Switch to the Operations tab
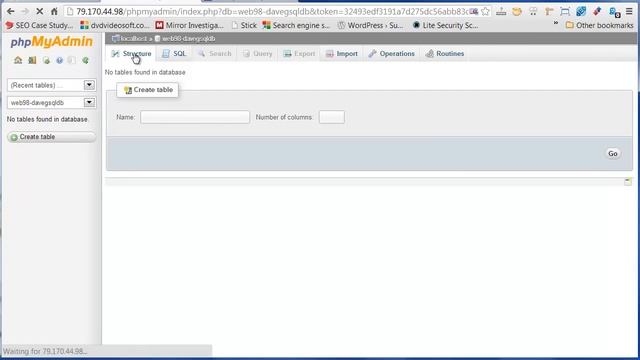 click(391, 54)
